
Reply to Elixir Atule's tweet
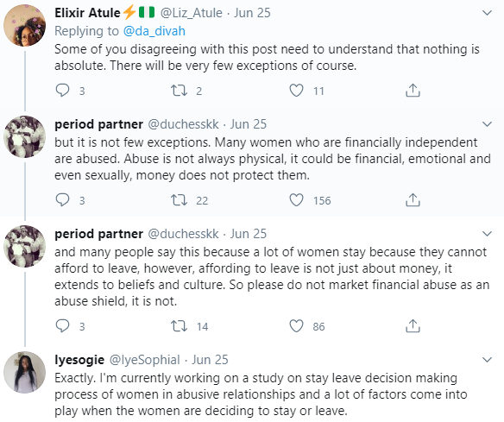(x=62, y=91)
